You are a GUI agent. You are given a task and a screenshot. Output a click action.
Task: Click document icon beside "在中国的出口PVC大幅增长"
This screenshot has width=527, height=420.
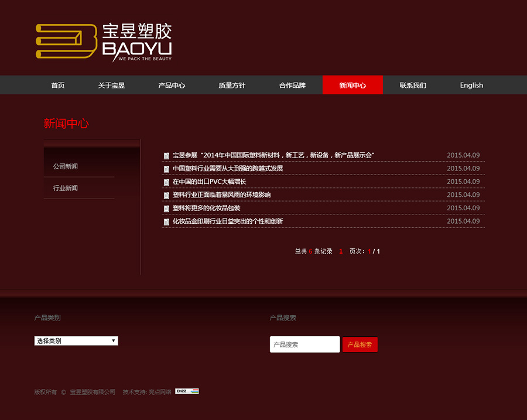pyautogui.click(x=166, y=182)
